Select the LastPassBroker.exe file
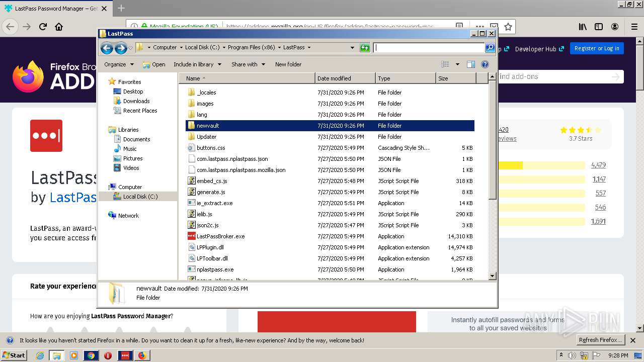The image size is (644, 362). click(220, 236)
